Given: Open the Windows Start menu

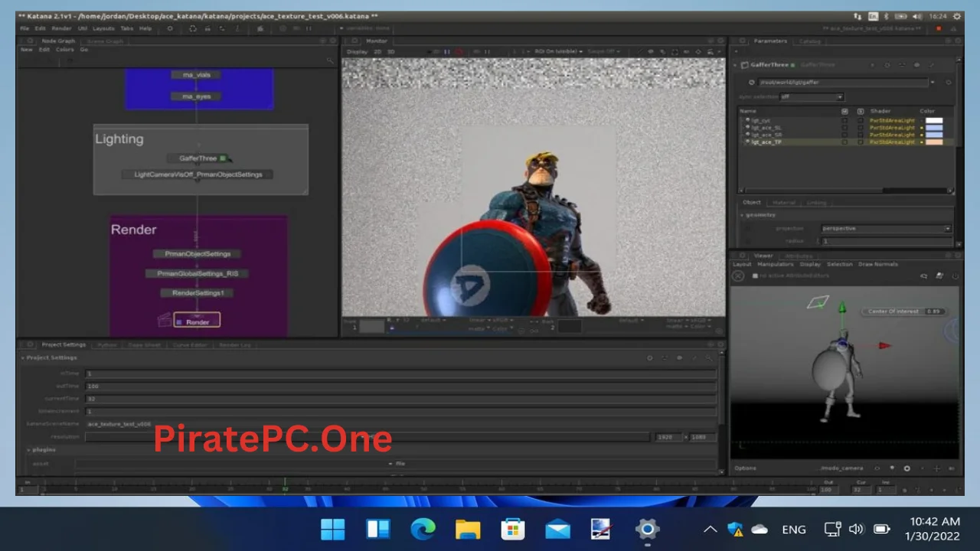Looking at the screenshot, I should click(333, 529).
